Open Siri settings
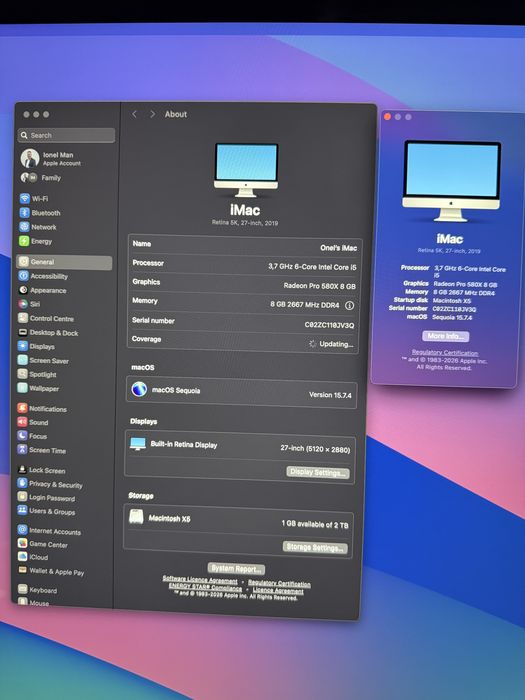 click(x=30, y=304)
